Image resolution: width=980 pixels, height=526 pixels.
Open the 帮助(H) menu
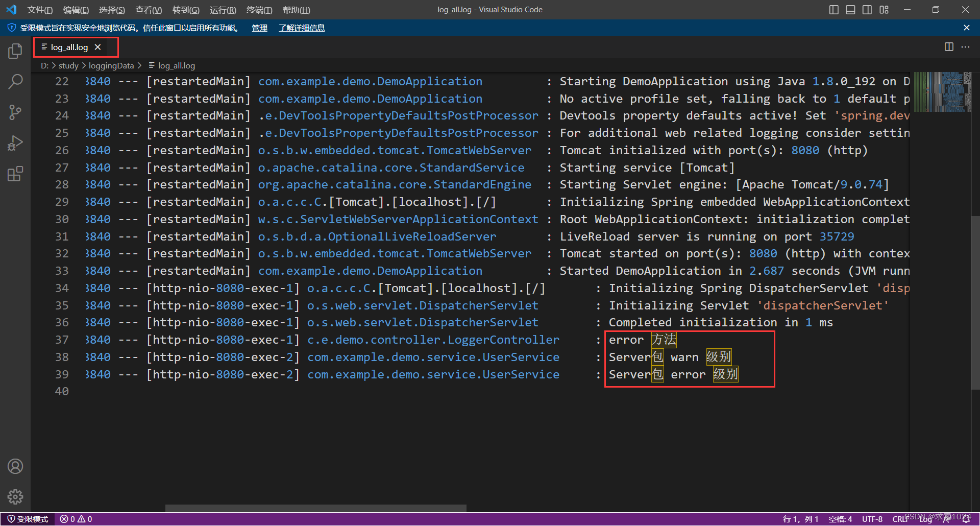click(x=297, y=10)
